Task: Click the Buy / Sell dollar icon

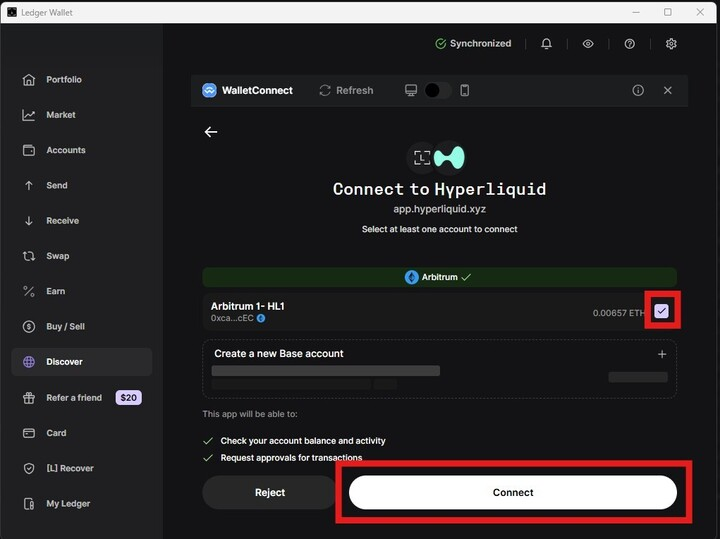Action: tap(29, 326)
